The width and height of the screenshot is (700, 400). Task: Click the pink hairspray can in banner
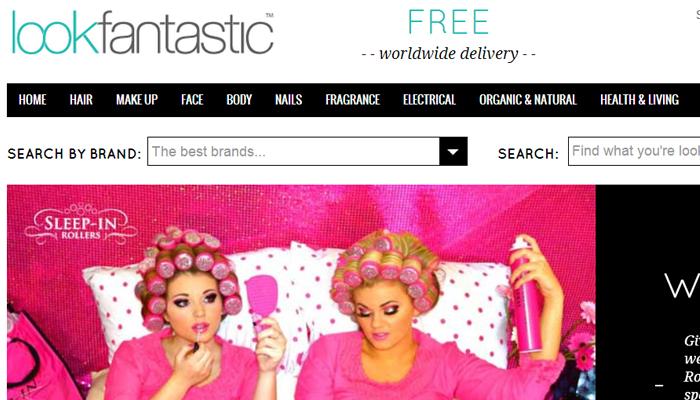[x=525, y=296]
